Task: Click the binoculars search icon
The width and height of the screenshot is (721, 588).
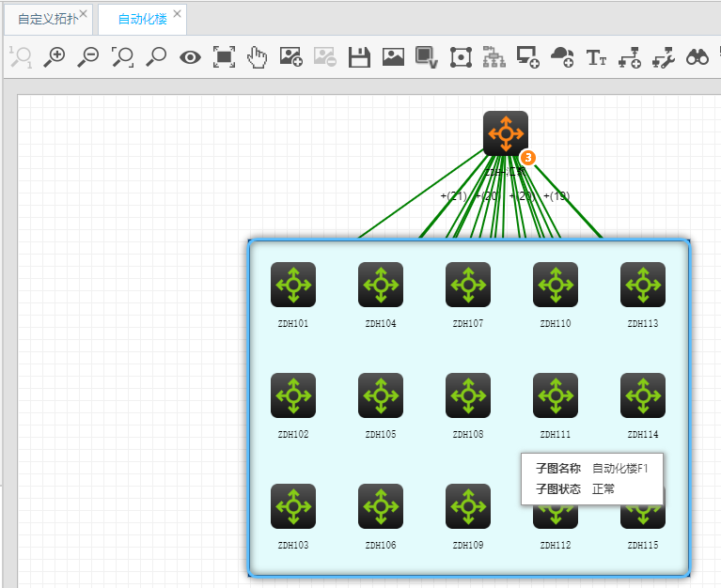Action: click(x=697, y=57)
